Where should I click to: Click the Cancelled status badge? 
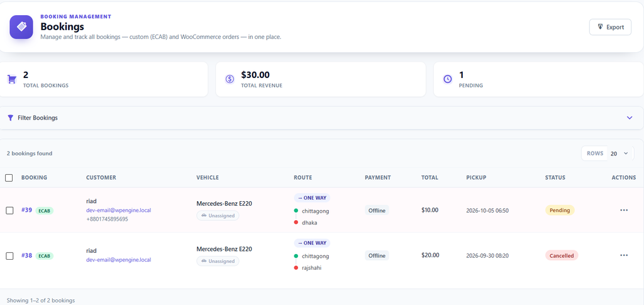tap(562, 255)
